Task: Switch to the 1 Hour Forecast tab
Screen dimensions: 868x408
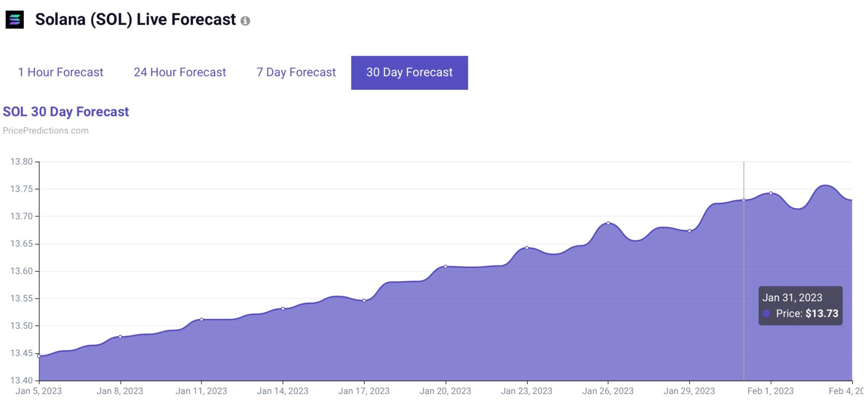Action: pos(60,72)
